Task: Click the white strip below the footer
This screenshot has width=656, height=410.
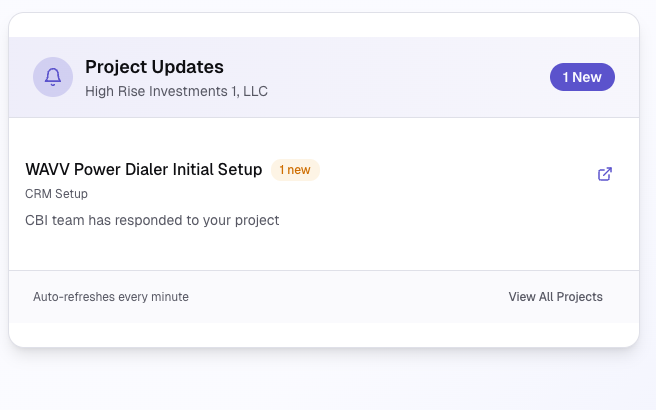Action: point(323,334)
